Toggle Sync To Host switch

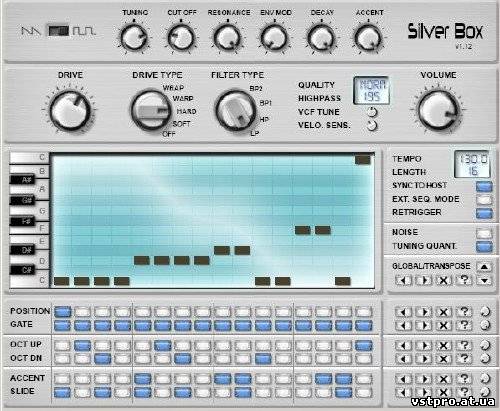(484, 186)
